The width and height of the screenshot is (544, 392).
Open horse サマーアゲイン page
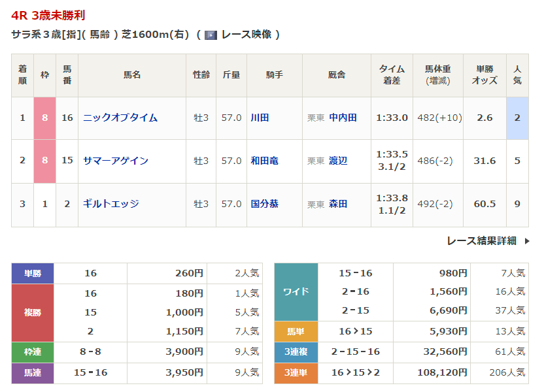tap(116, 161)
